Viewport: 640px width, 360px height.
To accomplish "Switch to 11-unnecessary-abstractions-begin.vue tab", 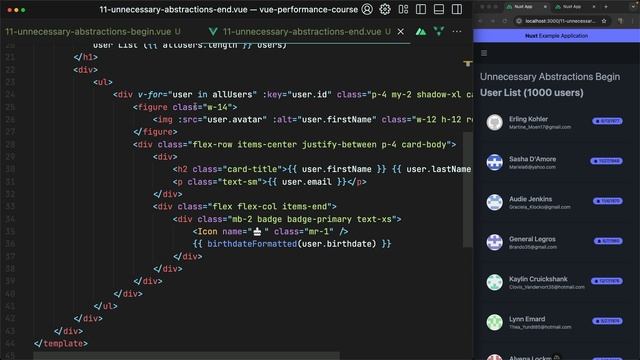I will pyautogui.click(x=93, y=31).
